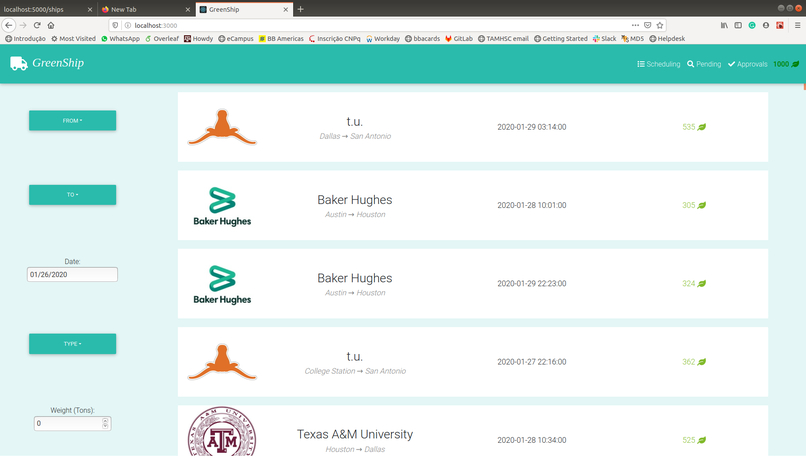This screenshot has width=806, height=458.
Task: Open the Introdução bookmark
Action: (25, 39)
